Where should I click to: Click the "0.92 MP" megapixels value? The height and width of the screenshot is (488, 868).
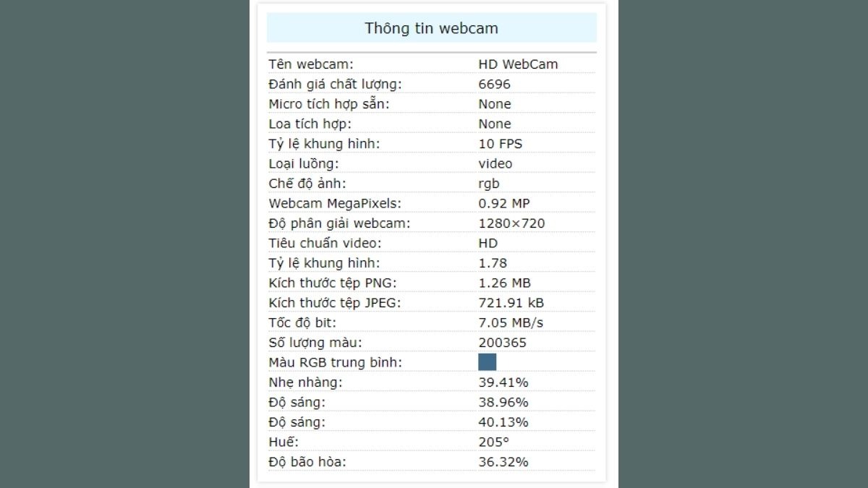tap(503, 203)
